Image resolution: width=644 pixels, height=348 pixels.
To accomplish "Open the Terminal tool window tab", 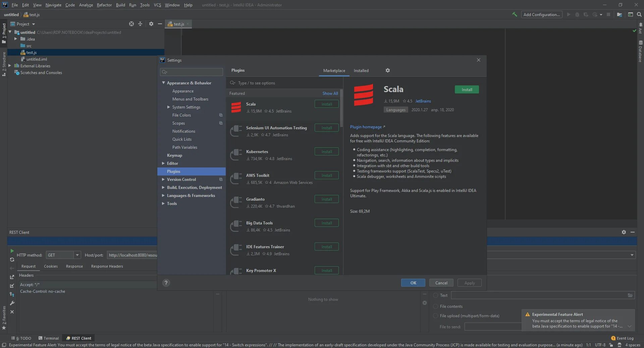I will [48, 338].
